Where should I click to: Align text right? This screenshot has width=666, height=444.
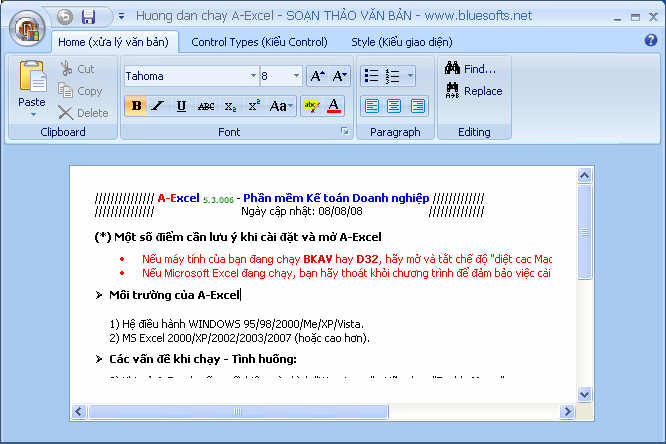[x=418, y=106]
